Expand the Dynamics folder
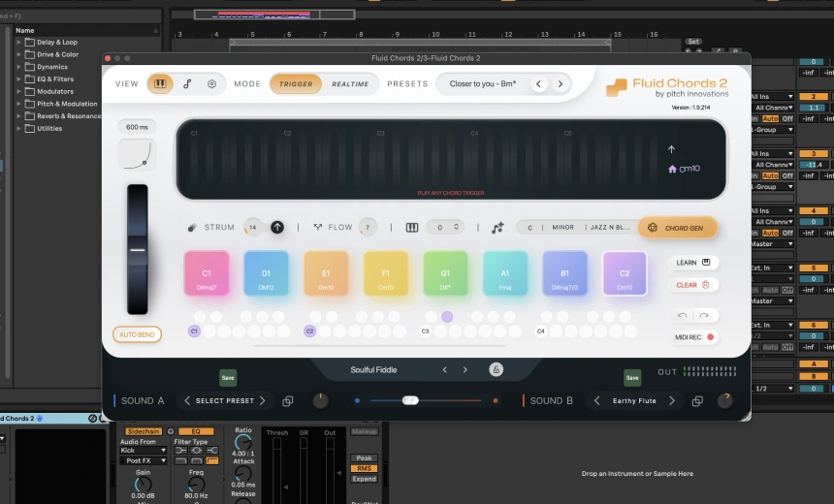 click(x=18, y=67)
